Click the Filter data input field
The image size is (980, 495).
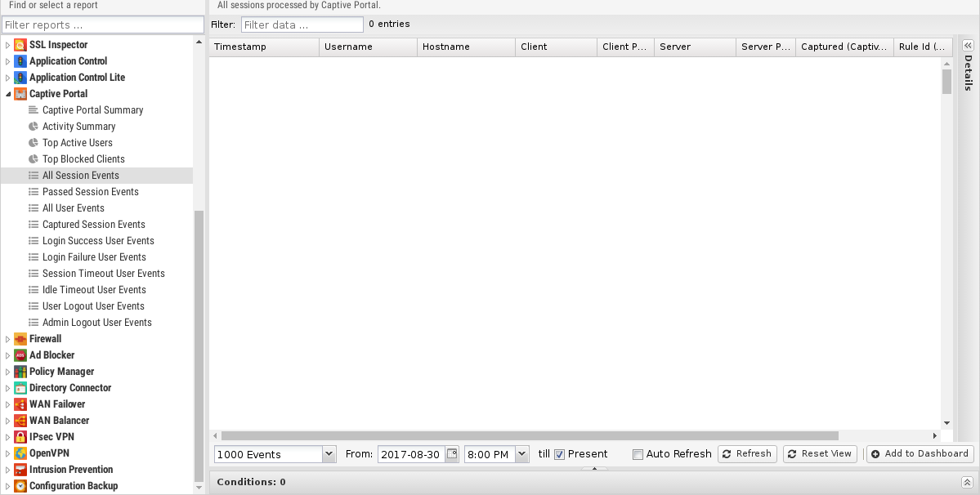pos(302,25)
